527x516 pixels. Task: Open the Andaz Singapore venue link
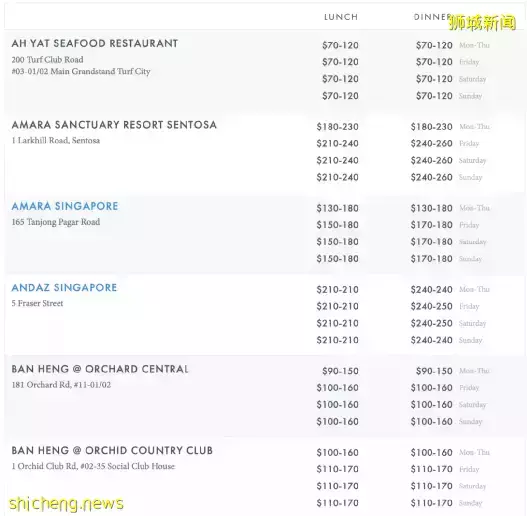[x=64, y=287]
